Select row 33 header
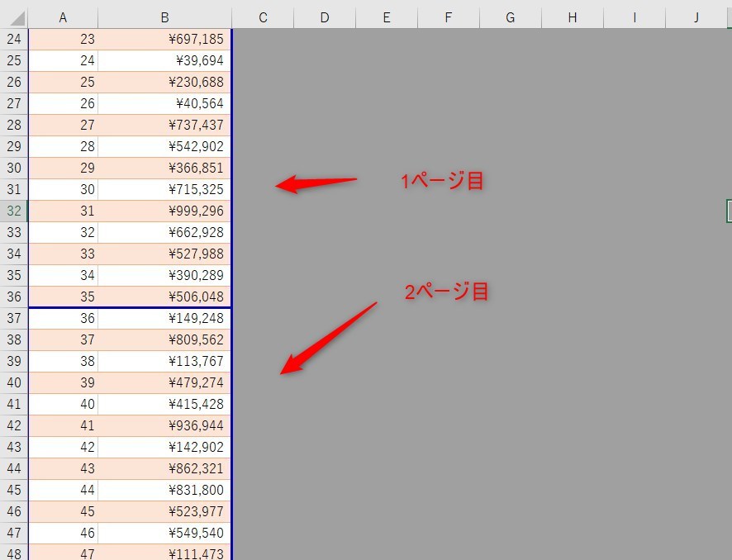 [x=14, y=232]
